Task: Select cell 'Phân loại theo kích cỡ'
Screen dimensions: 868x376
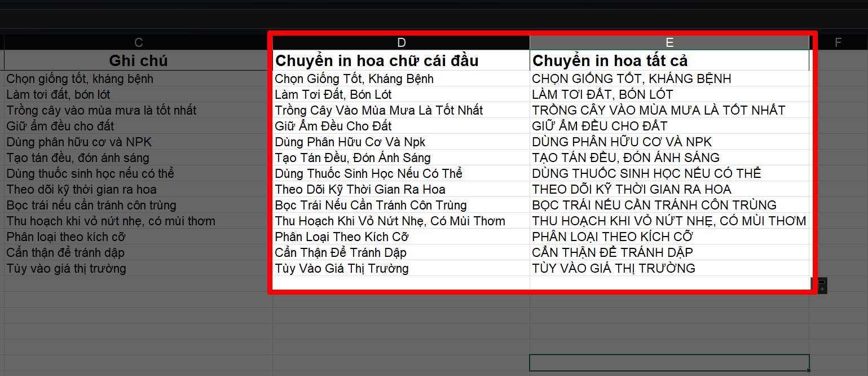Action: point(138,237)
